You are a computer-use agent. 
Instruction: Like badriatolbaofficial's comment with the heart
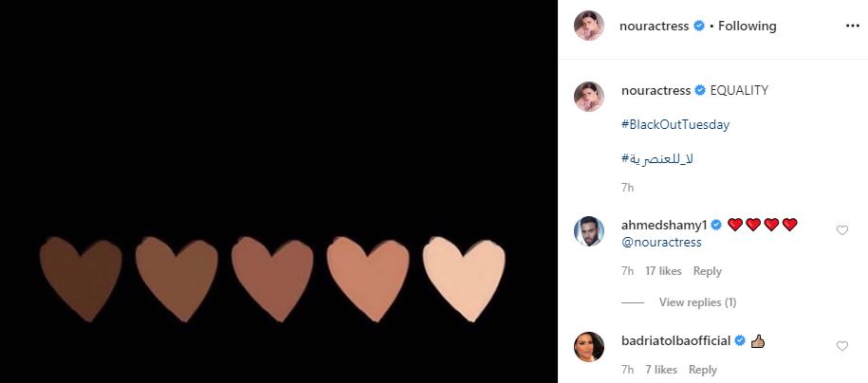pyautogui.click(x=842, y=346)
